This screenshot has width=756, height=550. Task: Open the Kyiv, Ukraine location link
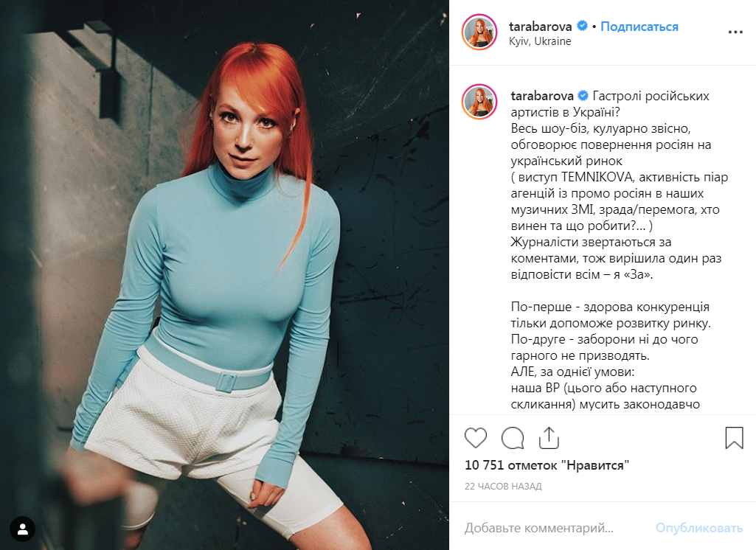(540, 41)
